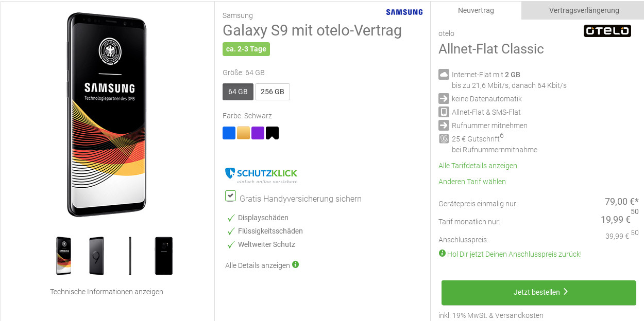Select the 64 GB storage option
The height and width of the screenshot is (321, 644).
point(238,92)
